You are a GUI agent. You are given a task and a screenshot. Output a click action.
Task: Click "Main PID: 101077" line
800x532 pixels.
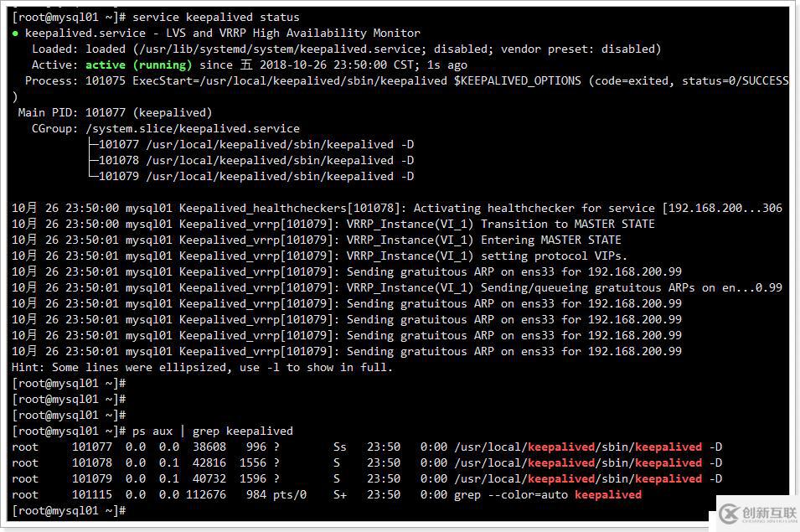point(115,113)
